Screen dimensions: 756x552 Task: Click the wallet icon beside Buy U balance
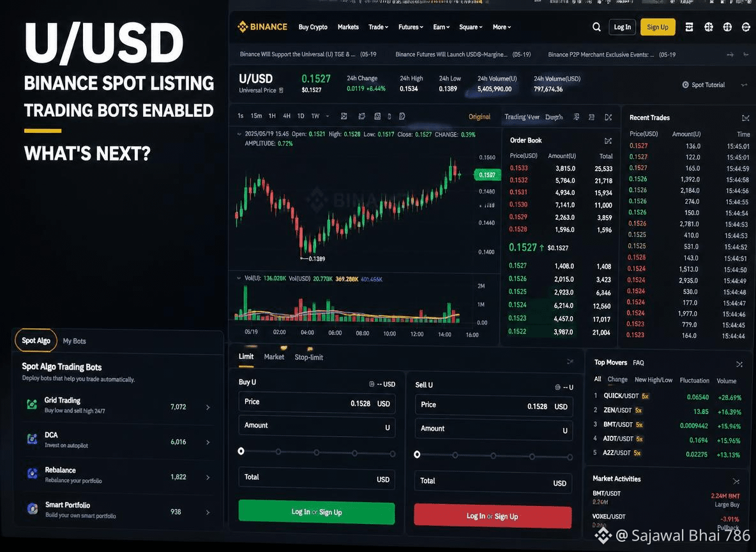click(x=371, y=384)
